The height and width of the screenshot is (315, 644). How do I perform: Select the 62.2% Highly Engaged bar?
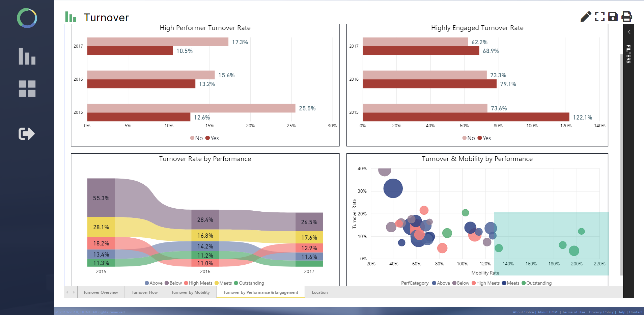(x=415, y=42)
